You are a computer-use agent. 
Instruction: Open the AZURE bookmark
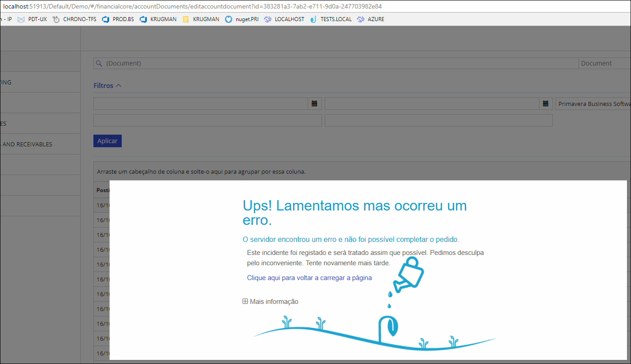(x=371, y=19)
